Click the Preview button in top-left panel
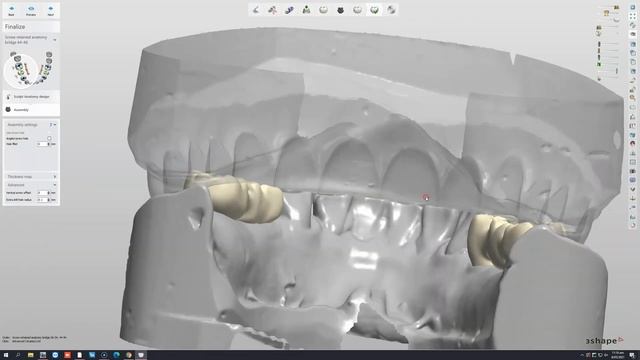The width and height of the screenshot is (640, 360). [31, 11]
